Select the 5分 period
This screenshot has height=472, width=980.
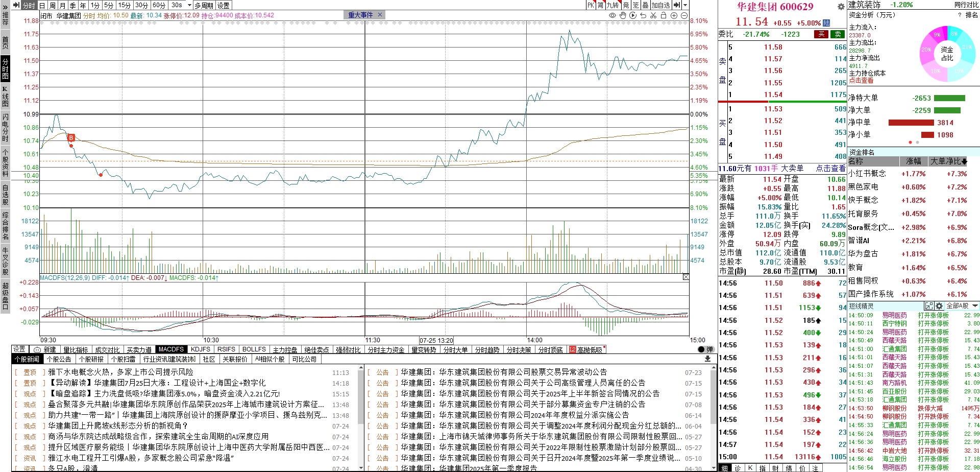point(109,5)
